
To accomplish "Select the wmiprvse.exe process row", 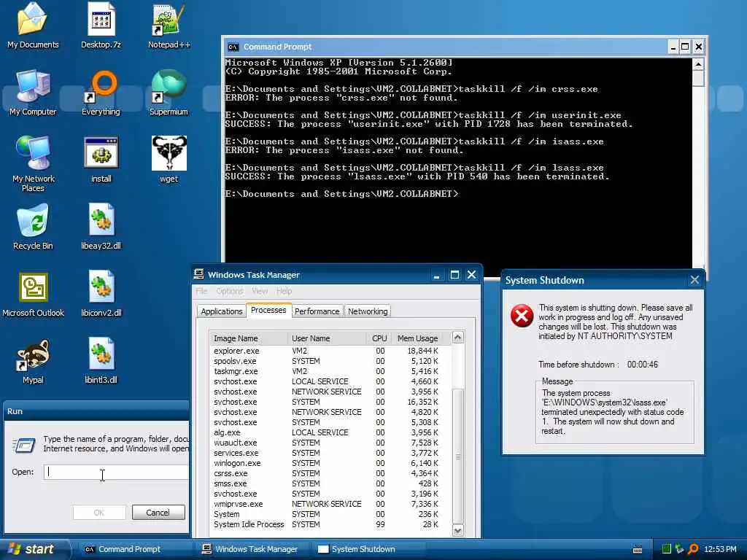I will tap(330, 504).
